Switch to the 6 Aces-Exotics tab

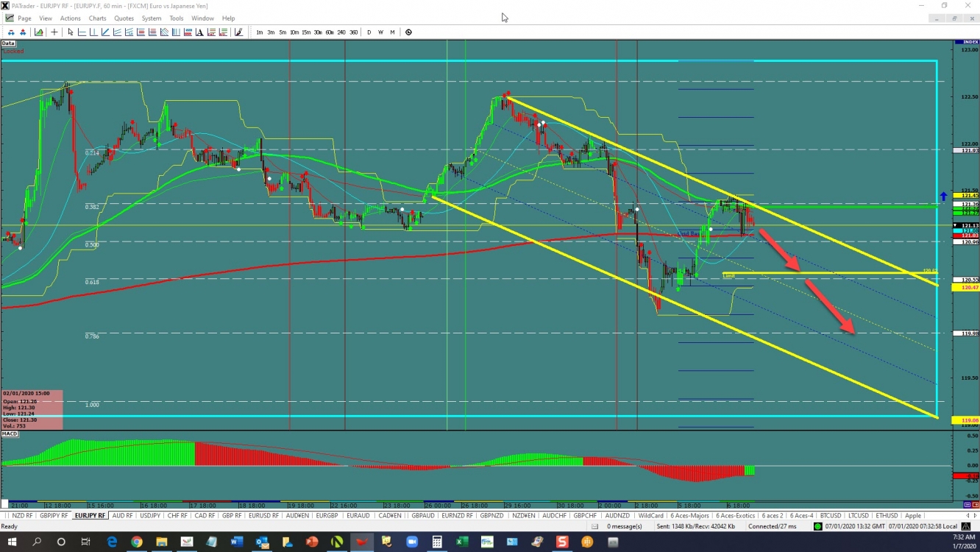[735, 515]
